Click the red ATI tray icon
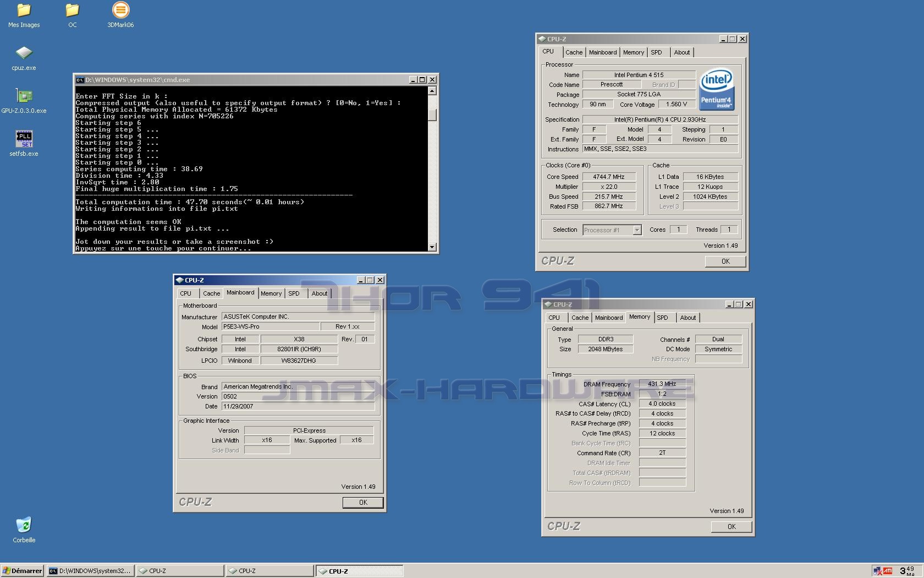 [887, 571]
